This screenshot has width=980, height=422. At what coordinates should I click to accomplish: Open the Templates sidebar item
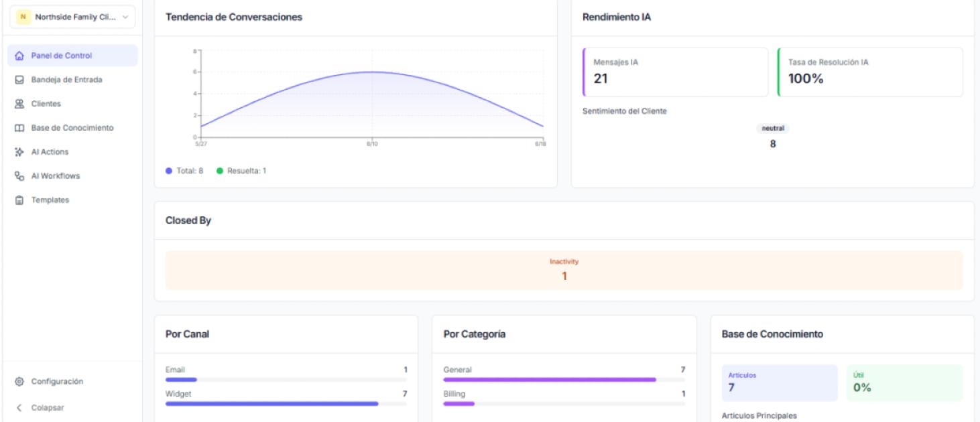[x=72, y=200]
